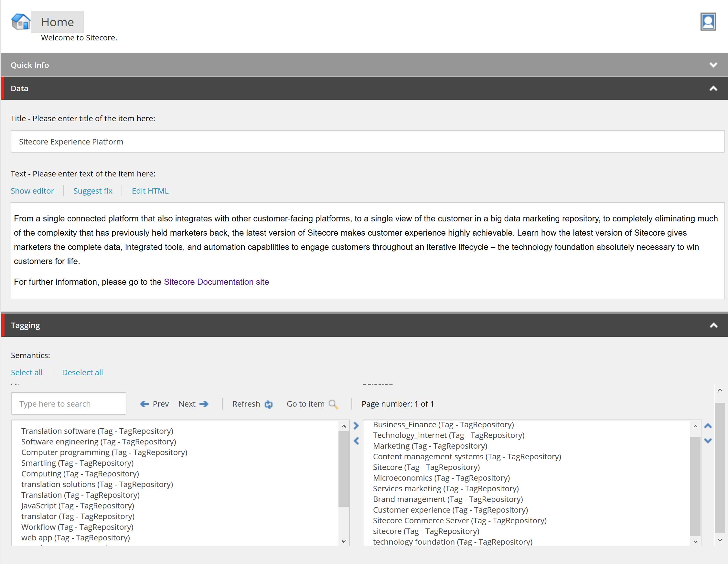Viewport: 728px width, 564px height.
Task: Select Business_Finance tag in Selected list
Action: tap(443, 425)
